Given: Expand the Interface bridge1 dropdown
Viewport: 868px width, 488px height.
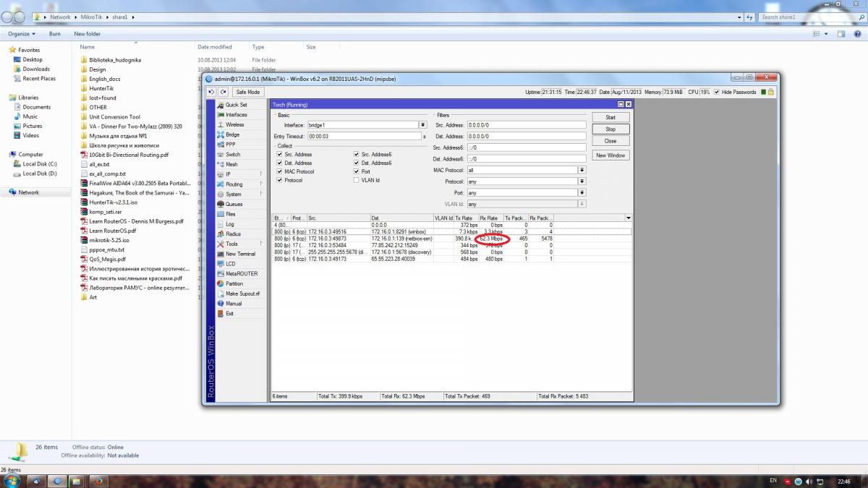Looking at the screenshot, I should [422, 125].
